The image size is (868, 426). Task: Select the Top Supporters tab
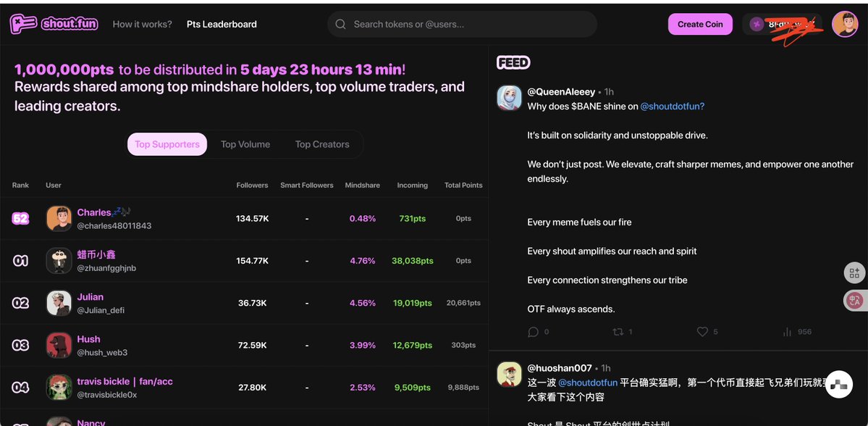pos(167,145)
